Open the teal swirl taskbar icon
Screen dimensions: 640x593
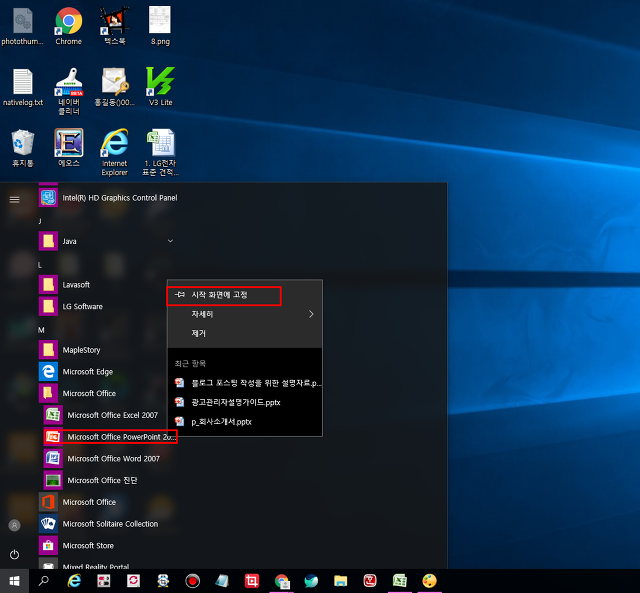[311, 581]
